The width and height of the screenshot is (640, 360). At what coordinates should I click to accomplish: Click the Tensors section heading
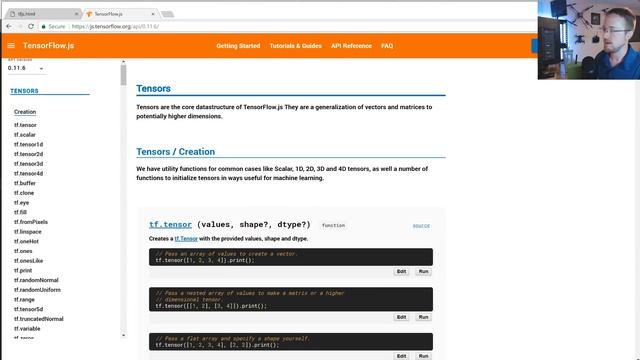tap(153, 89)
